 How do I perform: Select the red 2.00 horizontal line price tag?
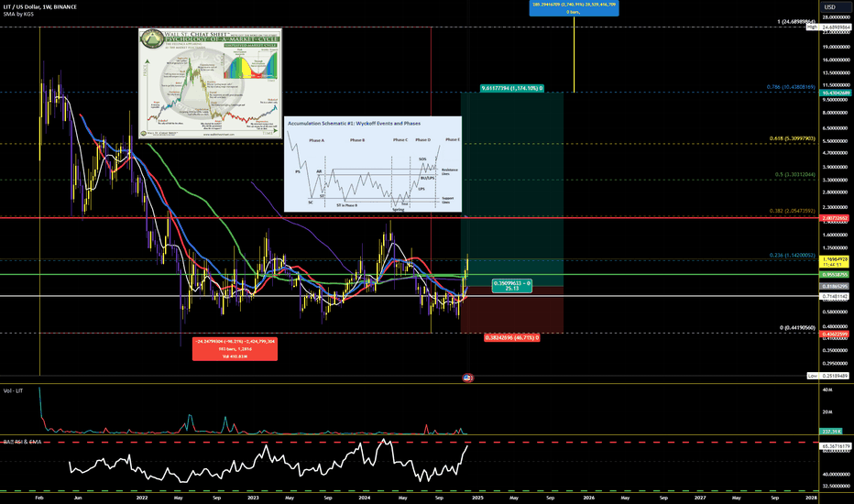pyautogui.click(x=835, y=218)
